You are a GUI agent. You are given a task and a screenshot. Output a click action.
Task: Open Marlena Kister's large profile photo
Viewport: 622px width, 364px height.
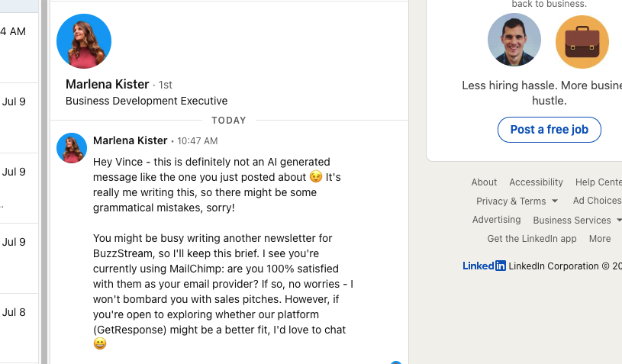[x=84, y=41]
